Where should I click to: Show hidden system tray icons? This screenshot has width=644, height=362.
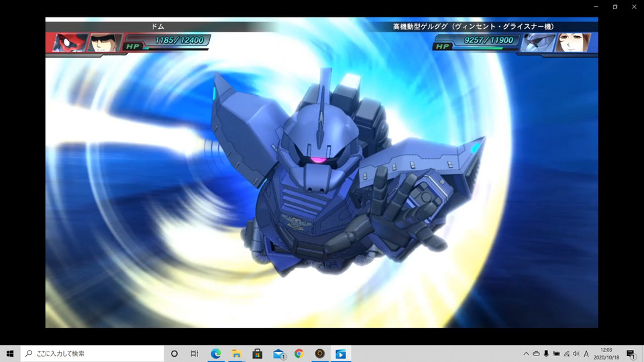526,353
